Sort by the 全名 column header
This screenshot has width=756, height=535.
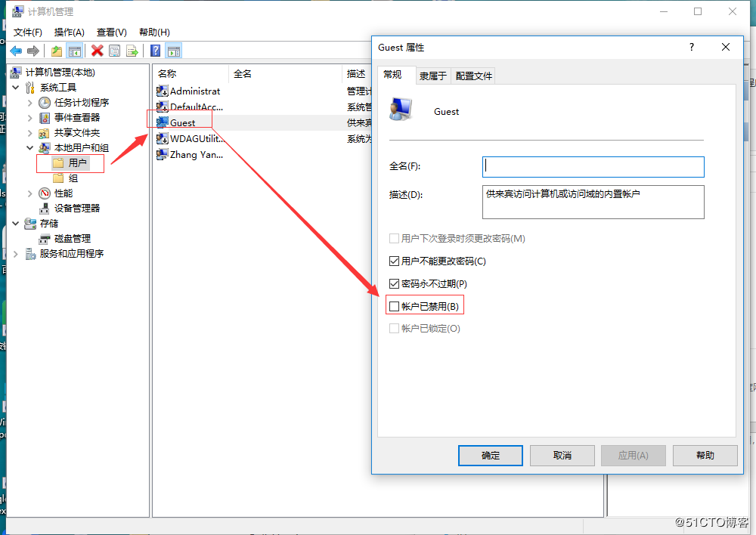[285, 74]
